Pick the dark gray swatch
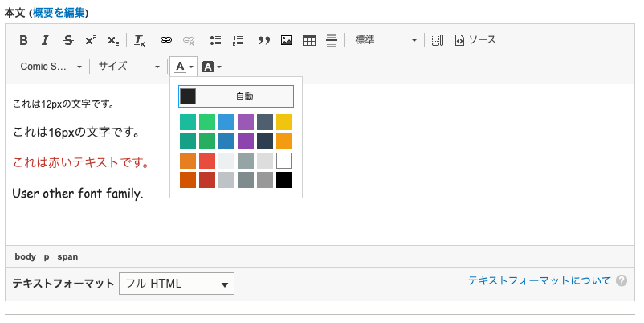Screen dimensions: 644x323 click(265, 180)
